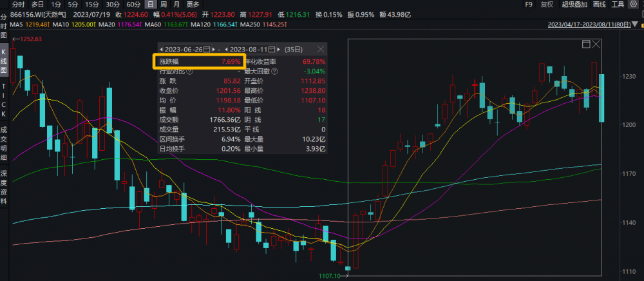Click the panel icon in selection box corner
Image resolution: width=644 pixels, height=281 pixels.
586,44
